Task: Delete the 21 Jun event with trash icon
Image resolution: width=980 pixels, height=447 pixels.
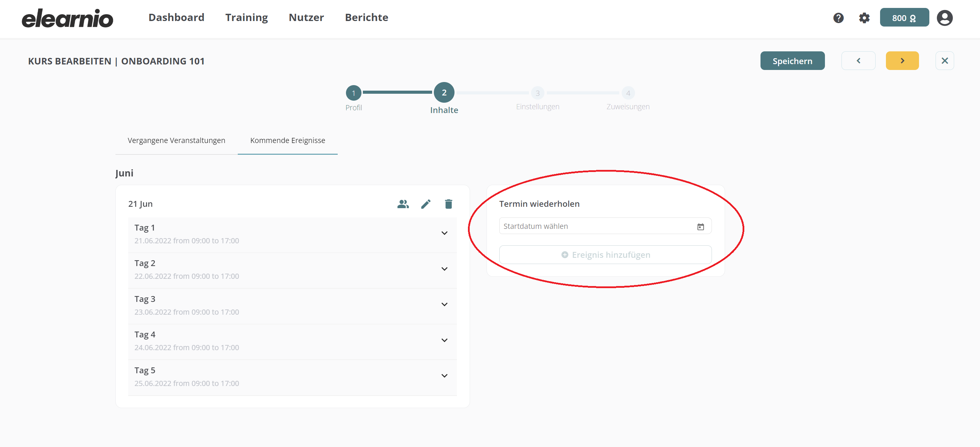Action: (449, 204)
